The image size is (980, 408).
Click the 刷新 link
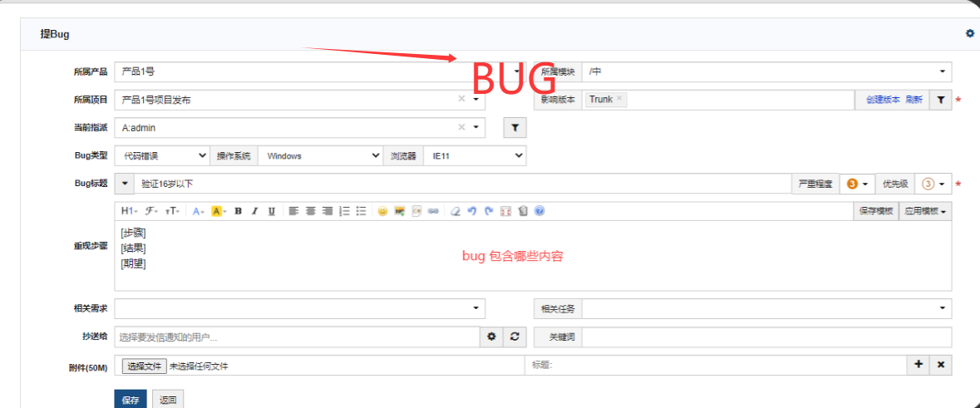pos(914,100)
